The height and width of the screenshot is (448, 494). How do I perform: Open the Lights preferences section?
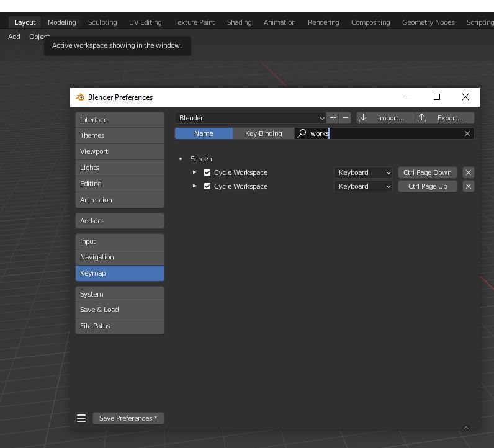[120, 168]
